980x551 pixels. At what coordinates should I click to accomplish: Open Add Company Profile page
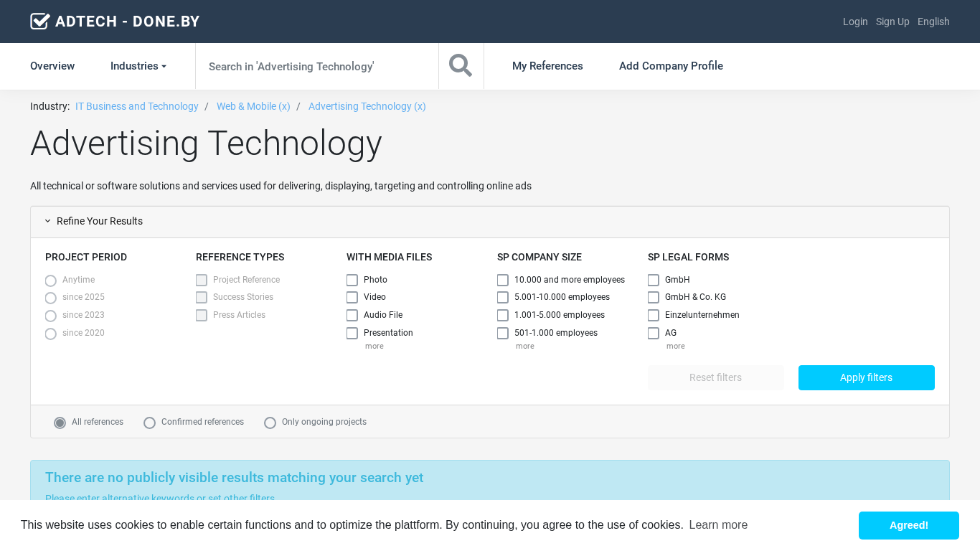671,66
